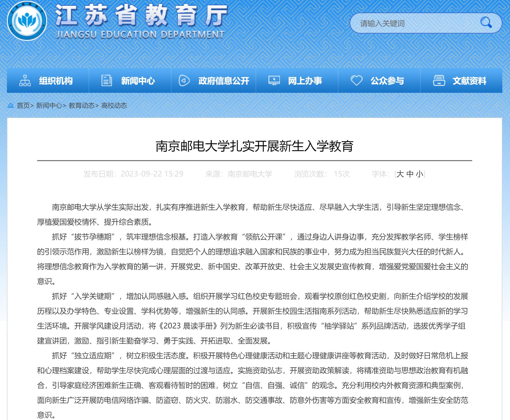Click the 公众参与 heart icon
This screenshot has width=510, height=420.
(x=356, y=81)
